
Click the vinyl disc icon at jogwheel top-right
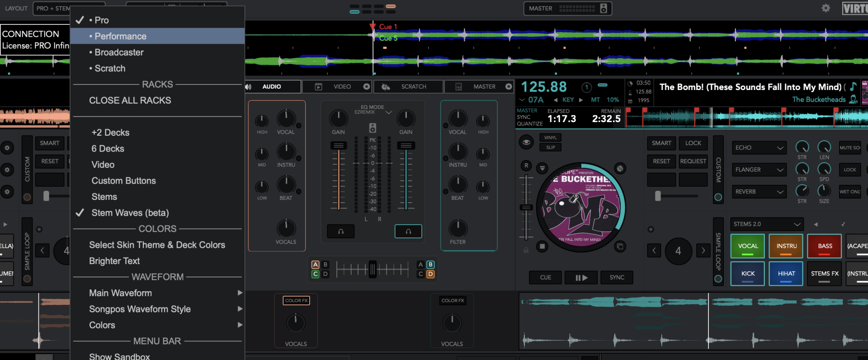[620, 169]
